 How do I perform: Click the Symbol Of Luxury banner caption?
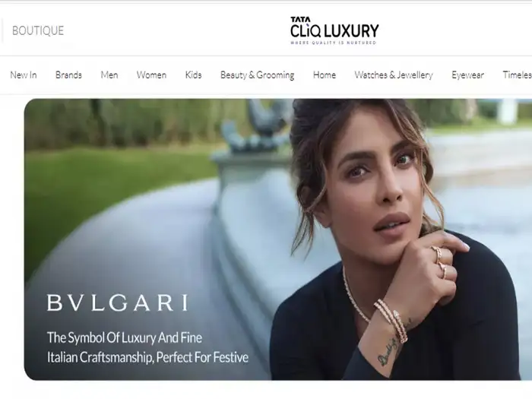[x=125, y=337]
